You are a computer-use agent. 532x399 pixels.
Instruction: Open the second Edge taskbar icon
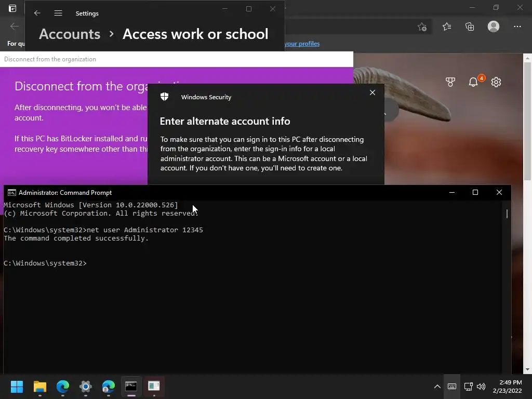pyautogui.click(x=109, y=387)
